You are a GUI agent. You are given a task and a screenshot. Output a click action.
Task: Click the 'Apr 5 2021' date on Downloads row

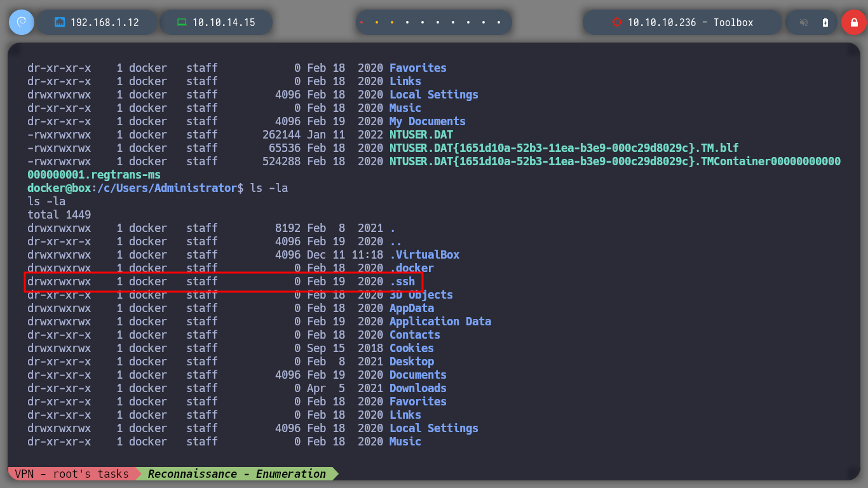345,388
